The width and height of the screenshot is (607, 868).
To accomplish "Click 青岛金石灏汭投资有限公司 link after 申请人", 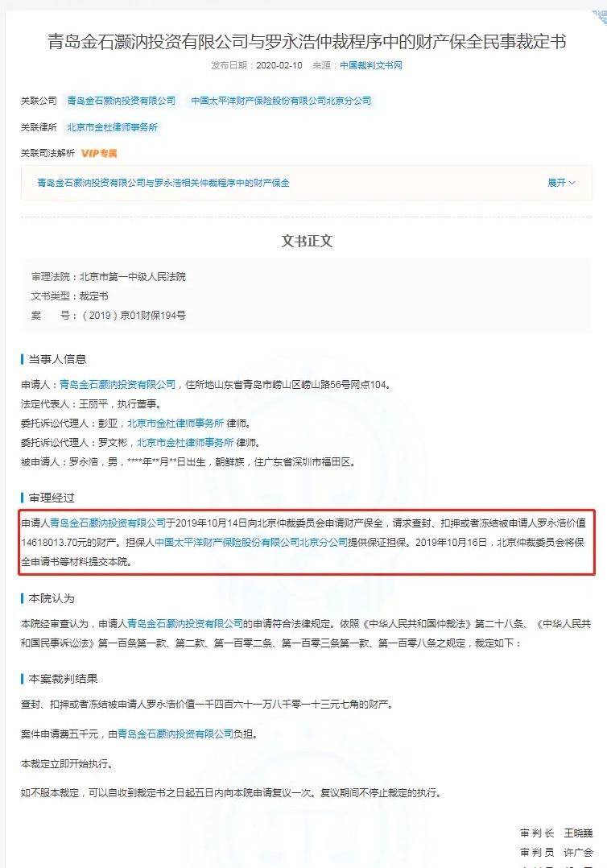I will pyautogui.click(x=118, y=384).
